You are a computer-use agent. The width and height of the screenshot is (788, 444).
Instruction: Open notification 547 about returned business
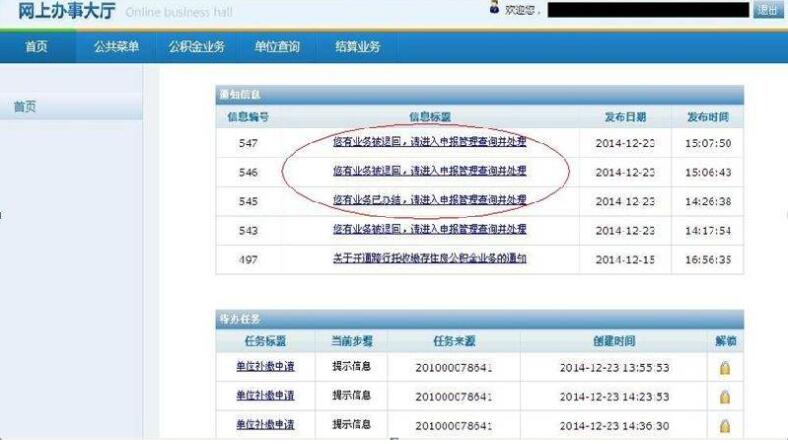pos(429,143)
